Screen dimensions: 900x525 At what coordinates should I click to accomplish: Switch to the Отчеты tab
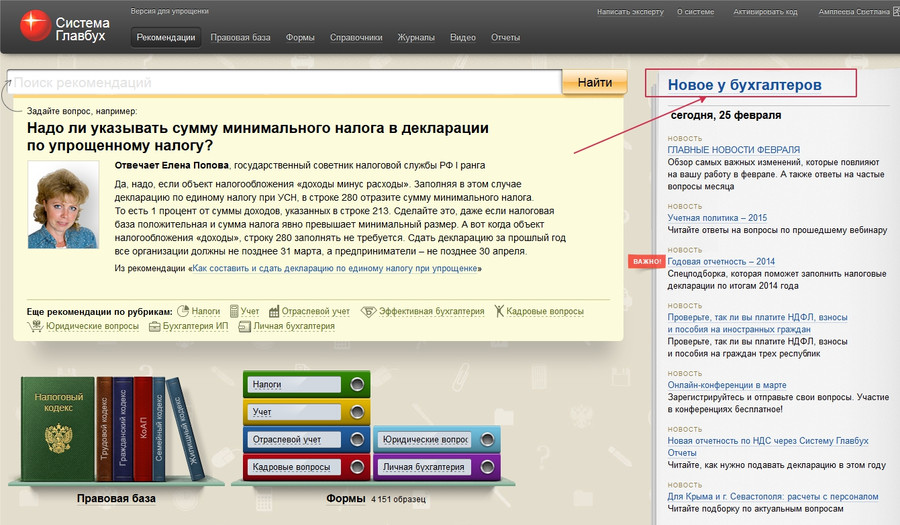[506, 37]
